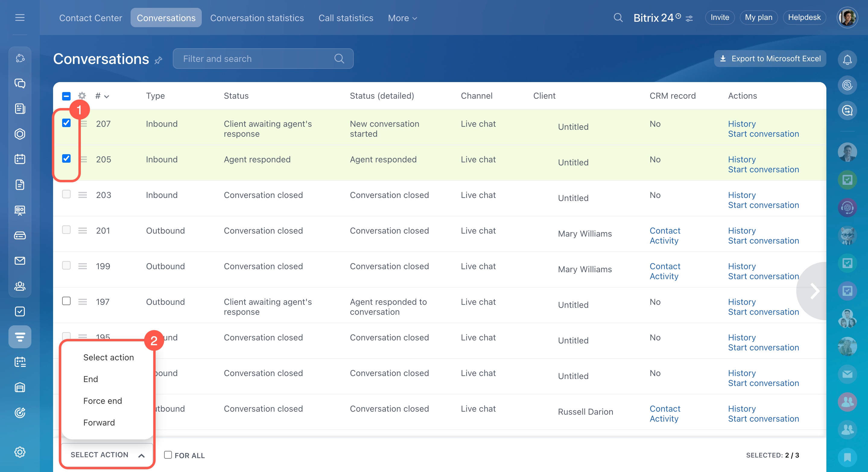The image size is (868, 472).
Task: Open the calendar icon in left sidebar
Action: tap(20, 159)
